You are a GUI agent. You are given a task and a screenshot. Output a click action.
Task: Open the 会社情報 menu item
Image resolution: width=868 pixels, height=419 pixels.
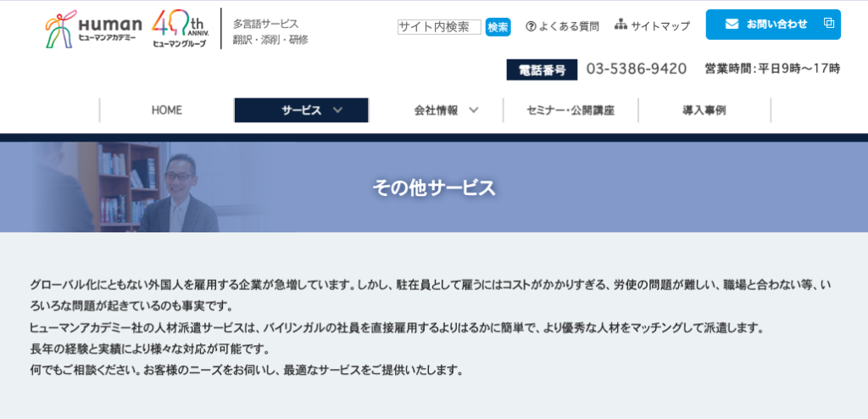coord(436,110)
